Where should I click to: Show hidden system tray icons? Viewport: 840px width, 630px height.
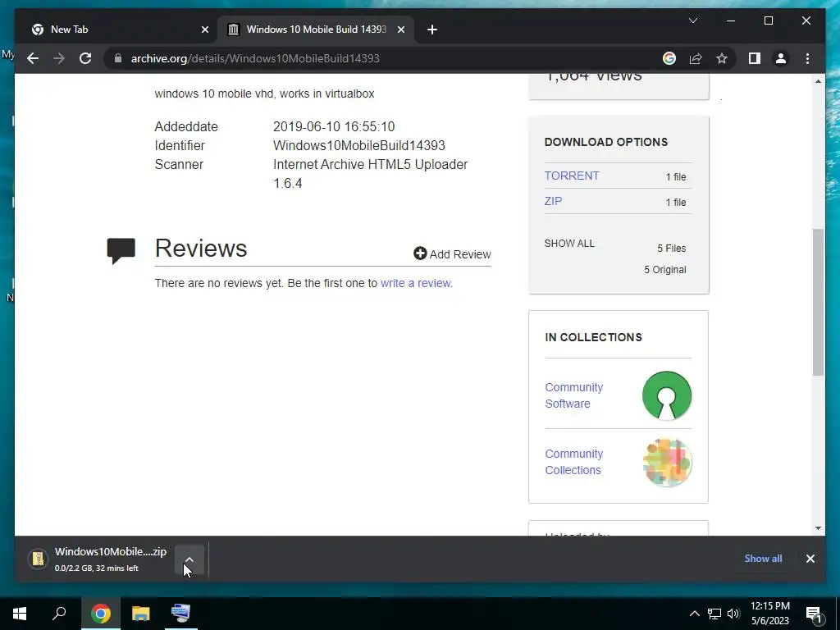coord(694,614)
